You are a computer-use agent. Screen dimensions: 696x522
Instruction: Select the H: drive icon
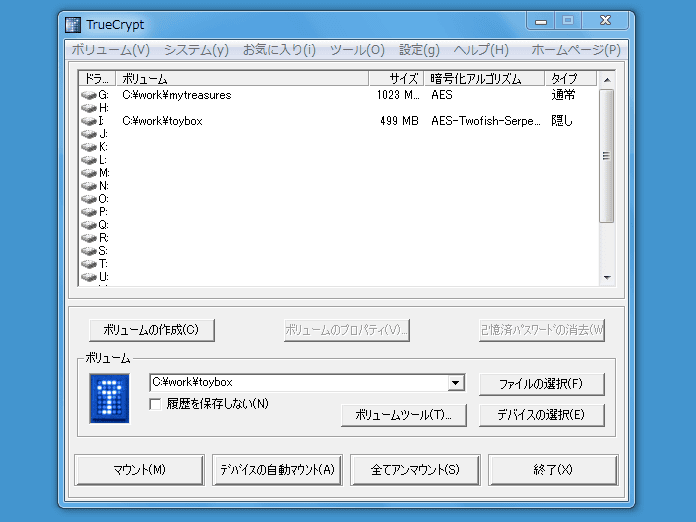click(x=89, y=108)
